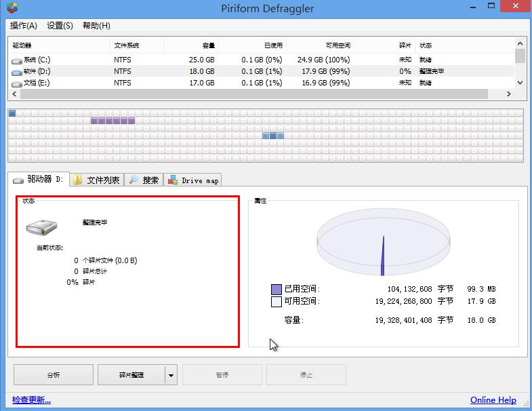This screenshot has width=532, height=411.
Task: Open the 帮助(H) menu
Action: point(96,26)
